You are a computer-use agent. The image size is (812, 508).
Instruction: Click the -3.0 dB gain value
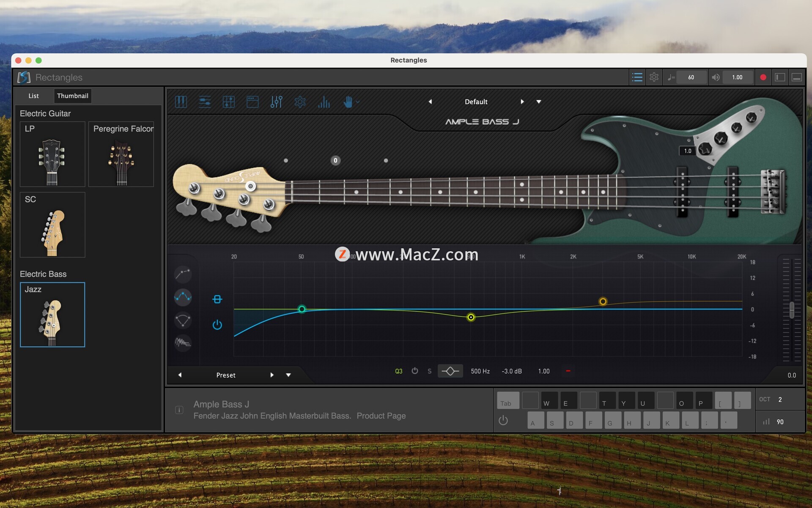click(x=512, y=371)
